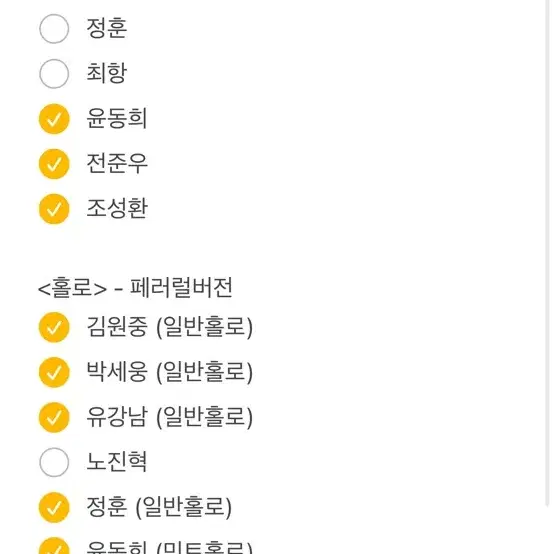
Task: Uncheck 정훈 (일반홀로) checkbox
Action: 54,507
